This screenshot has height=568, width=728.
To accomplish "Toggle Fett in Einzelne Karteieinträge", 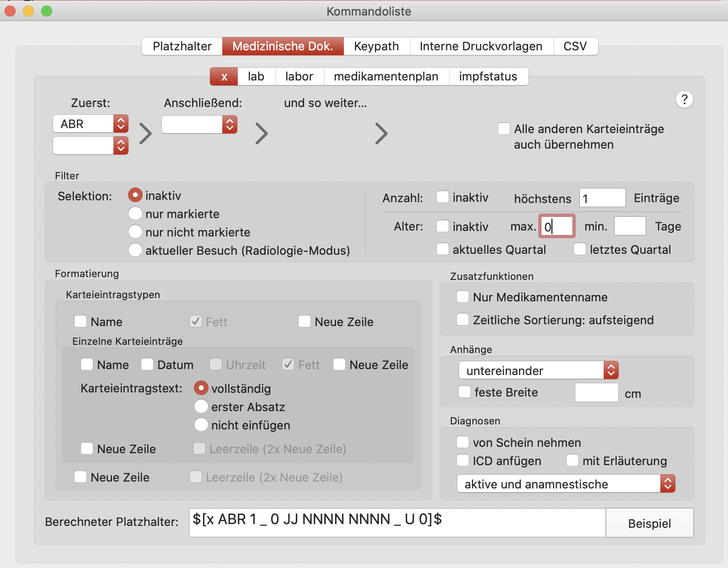I will click(x=288, y=364).
